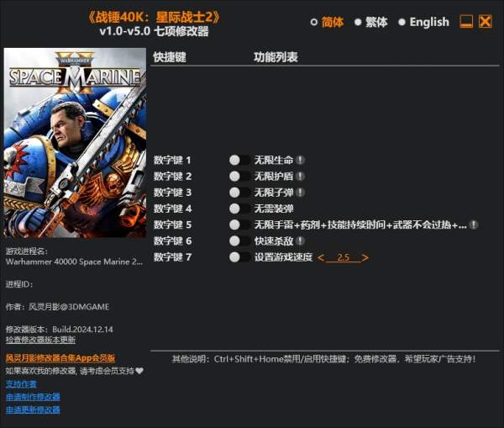This screenshot has height=428, width=504.
Task: Open the 支持作者 link
Action: click(x=21, y=383)
